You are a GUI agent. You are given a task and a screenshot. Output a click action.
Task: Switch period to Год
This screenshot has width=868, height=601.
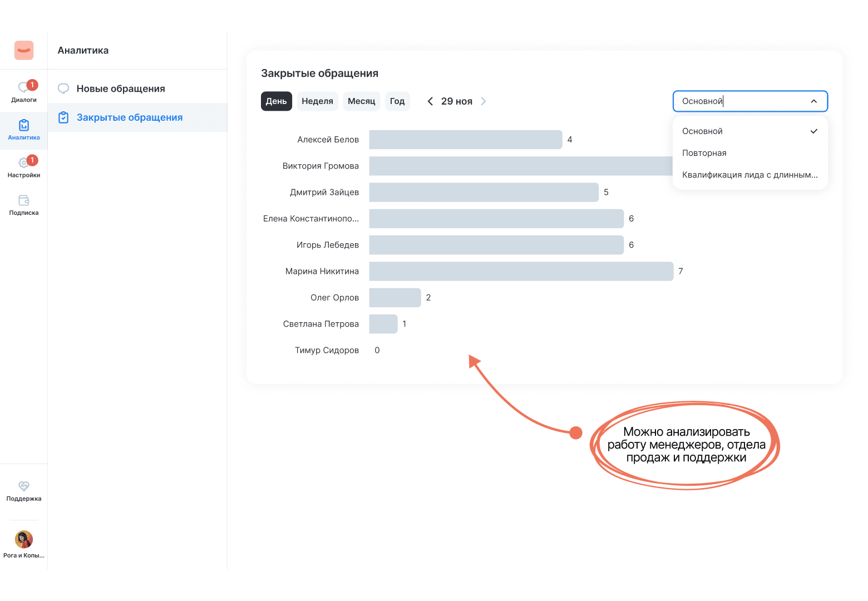click(x=397, y=101)
